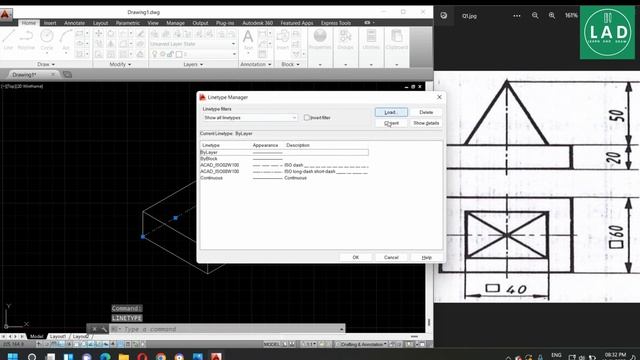Click zoom in icon in image viewer
The height and width of the screenshot is (360, 640).
tap(552, 16)
